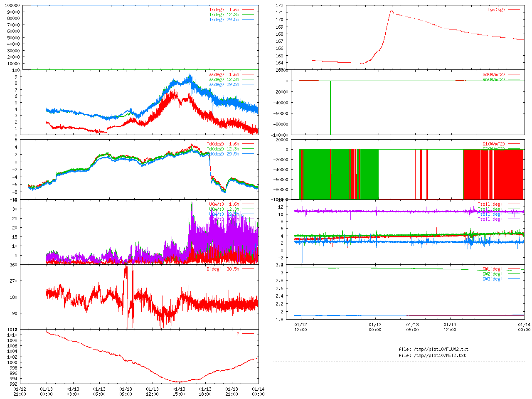Click the red line sample beside 'P'
This screenshot has width=532, height=399.
click(248, 334)
